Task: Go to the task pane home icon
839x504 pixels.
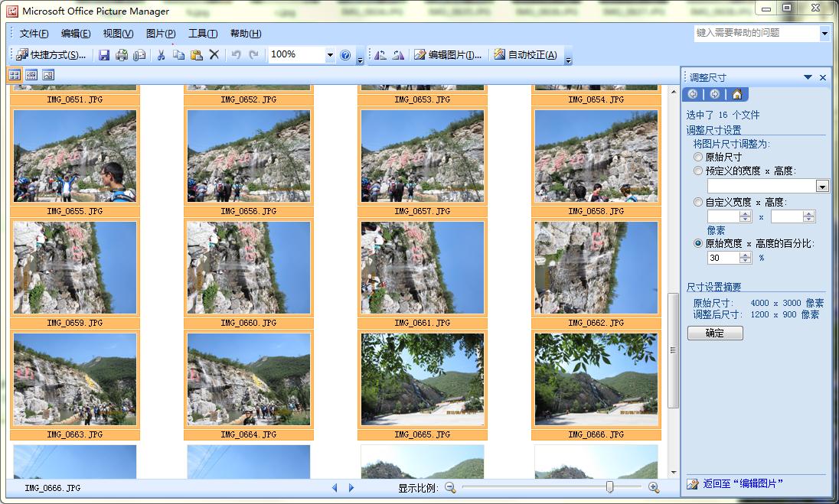Action: tap(736, 94)
